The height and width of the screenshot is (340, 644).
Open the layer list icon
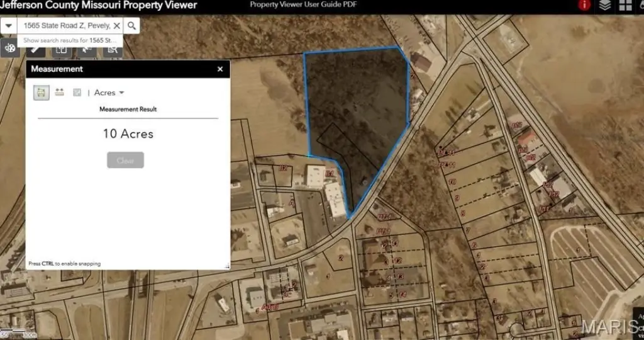(x=605, y=6)
